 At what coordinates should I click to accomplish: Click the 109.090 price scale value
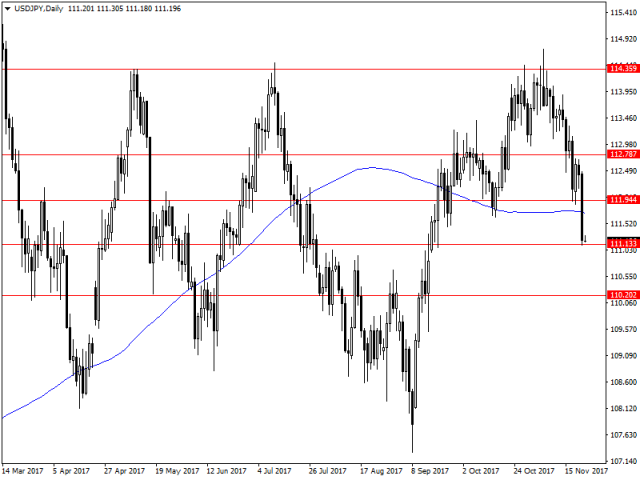[623, 356]
